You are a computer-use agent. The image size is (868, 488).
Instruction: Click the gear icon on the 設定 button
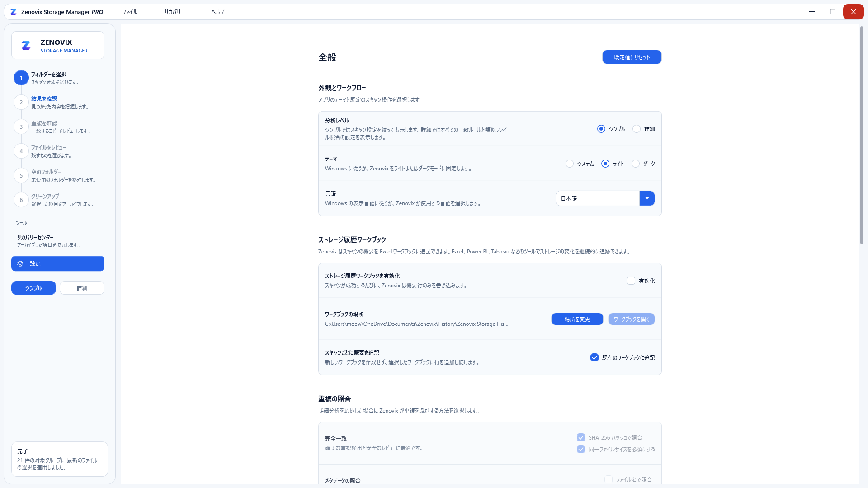(x=20, y=264)
